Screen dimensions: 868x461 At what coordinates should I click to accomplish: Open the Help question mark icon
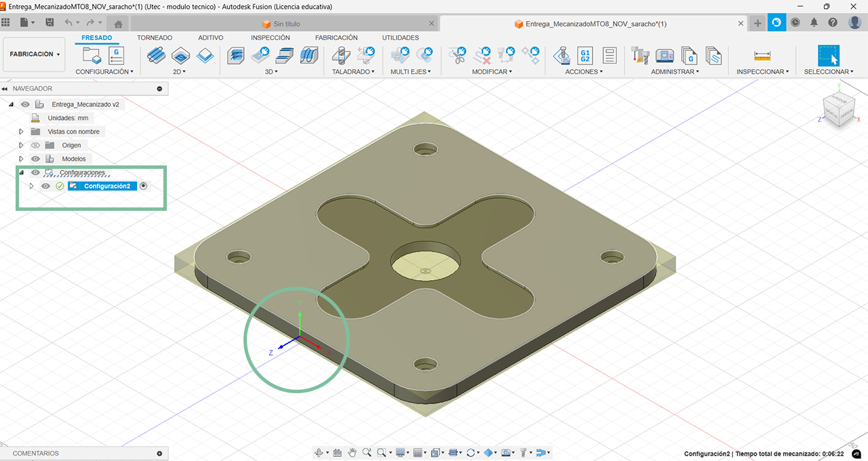(833, 22)
